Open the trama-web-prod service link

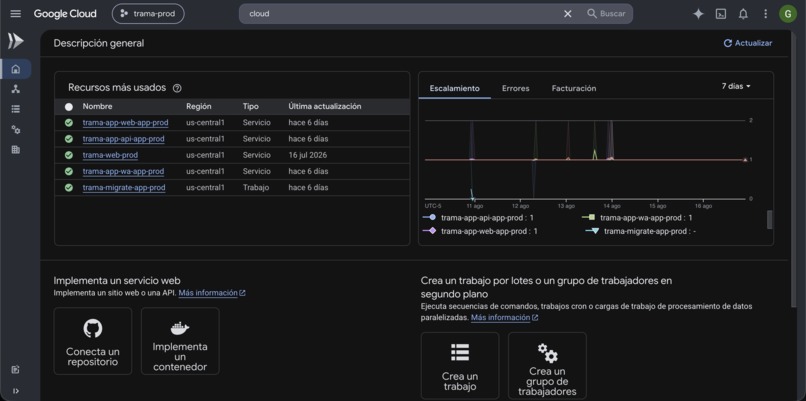click(x=110, y=155)
